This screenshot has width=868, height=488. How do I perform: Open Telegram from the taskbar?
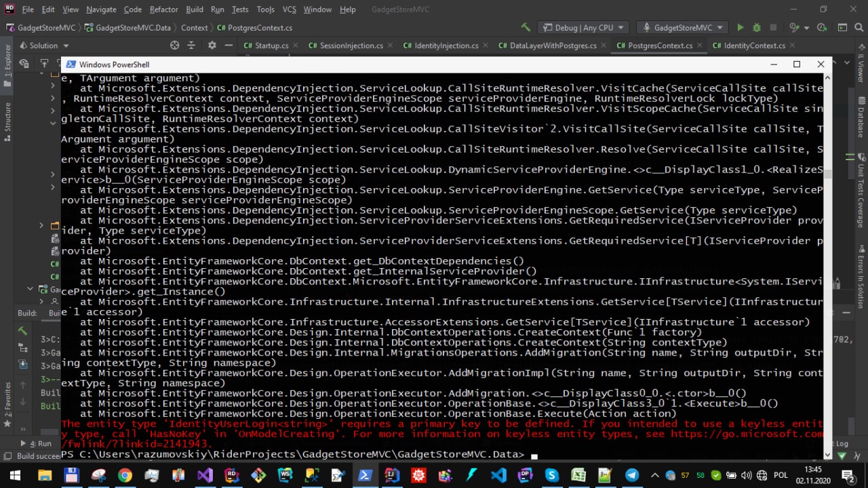click(631, 475)
